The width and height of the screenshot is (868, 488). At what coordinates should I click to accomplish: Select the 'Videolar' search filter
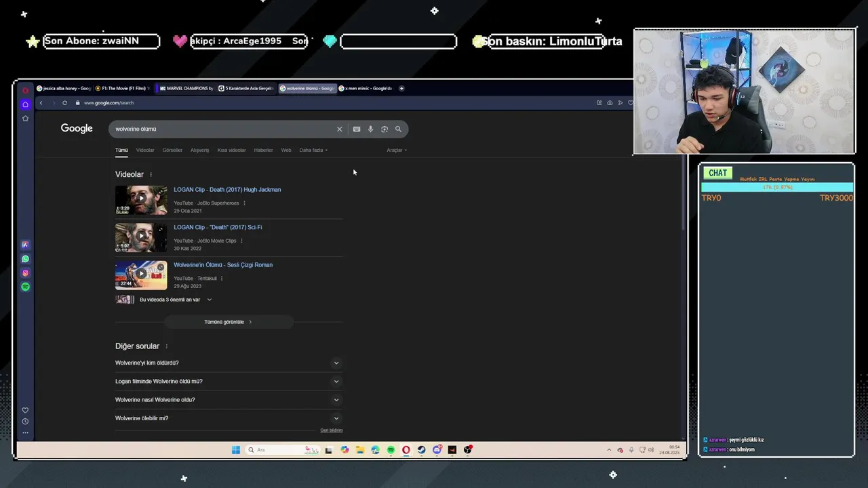145,150
